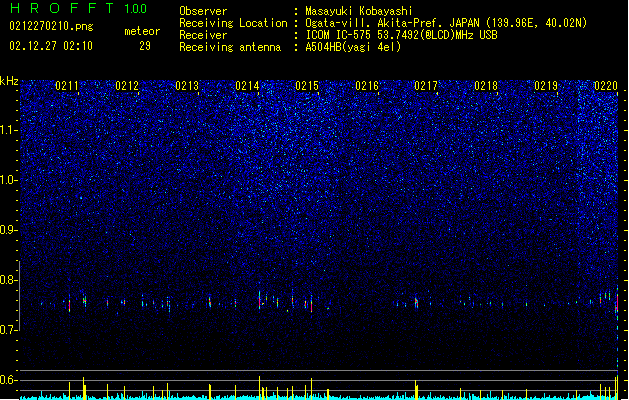Click the timestamp 02.12.27 02:10
The height and width of the screenshot is (400, 629).
point(51,46)
